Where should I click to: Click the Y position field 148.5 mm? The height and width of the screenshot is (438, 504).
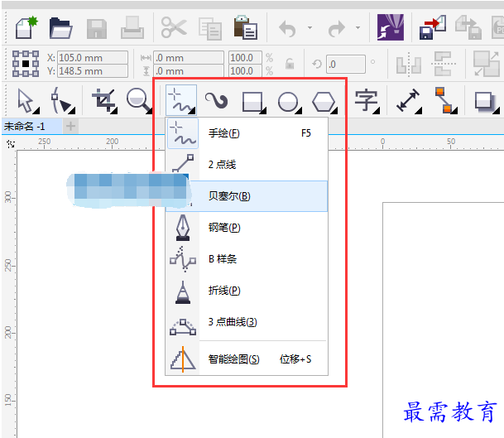[x=93, y=71]
